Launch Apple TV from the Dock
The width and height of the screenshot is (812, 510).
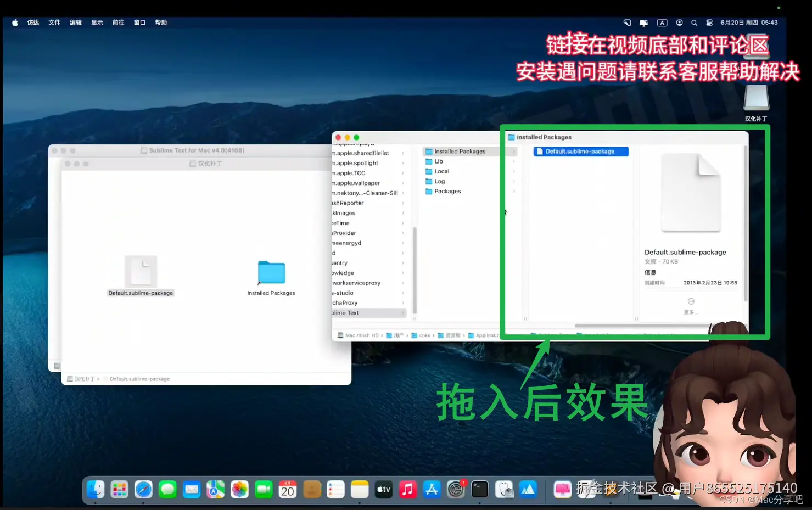pyautogui.click(x=384, y=489)
